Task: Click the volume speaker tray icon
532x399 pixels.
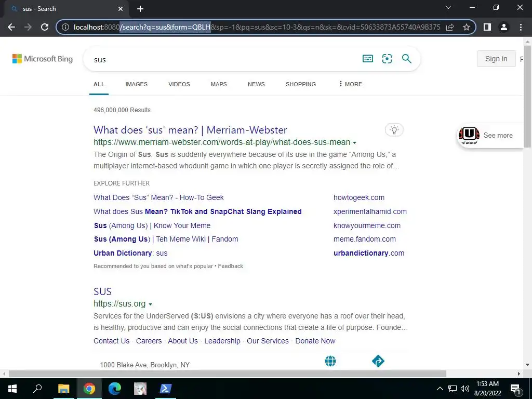Action: [465, 389]
